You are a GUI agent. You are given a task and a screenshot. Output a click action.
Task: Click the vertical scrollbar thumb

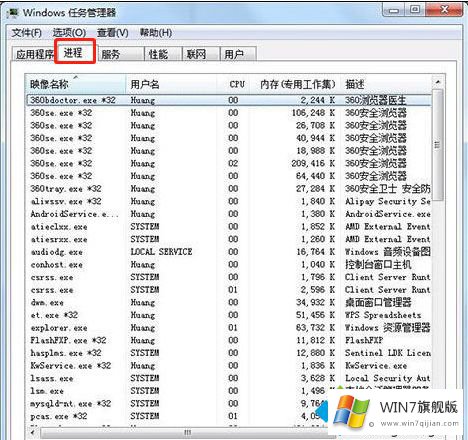click(x=438, y=145)
